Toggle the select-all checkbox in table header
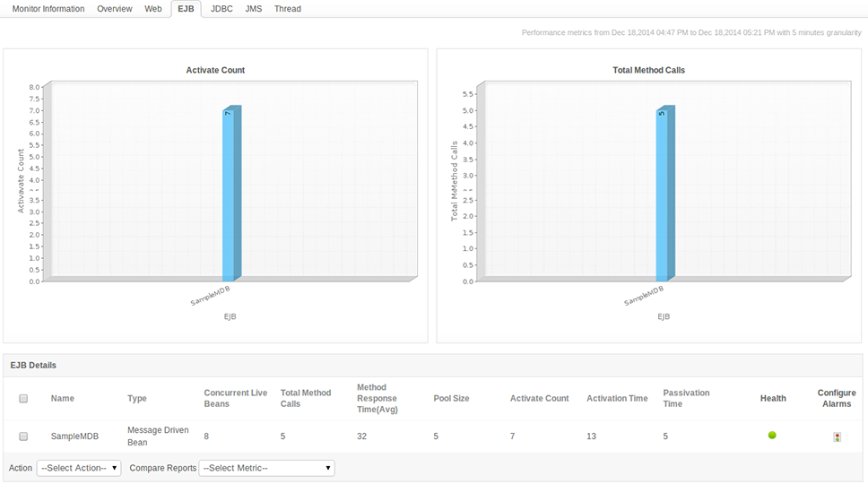Image resolution: width=868 pixels, height=484 pixels. pyautogui.click(x=24, y=399)
